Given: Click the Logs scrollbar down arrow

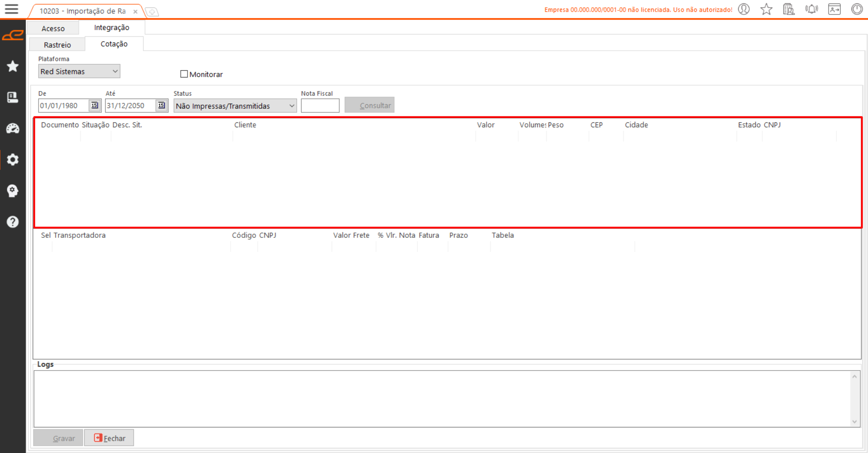Looking at the screenshot, I should click(x=854, y=422).
